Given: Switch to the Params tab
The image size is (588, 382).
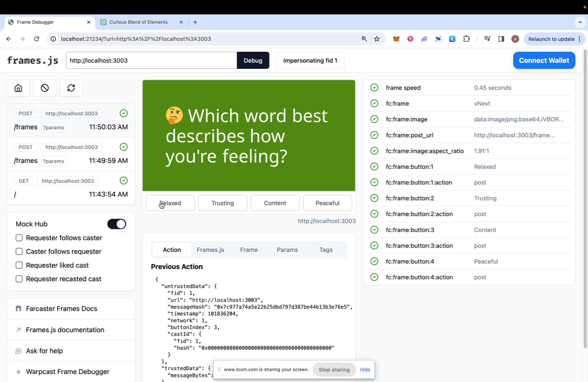Looking at the screenshot, I should coord(287,250).
